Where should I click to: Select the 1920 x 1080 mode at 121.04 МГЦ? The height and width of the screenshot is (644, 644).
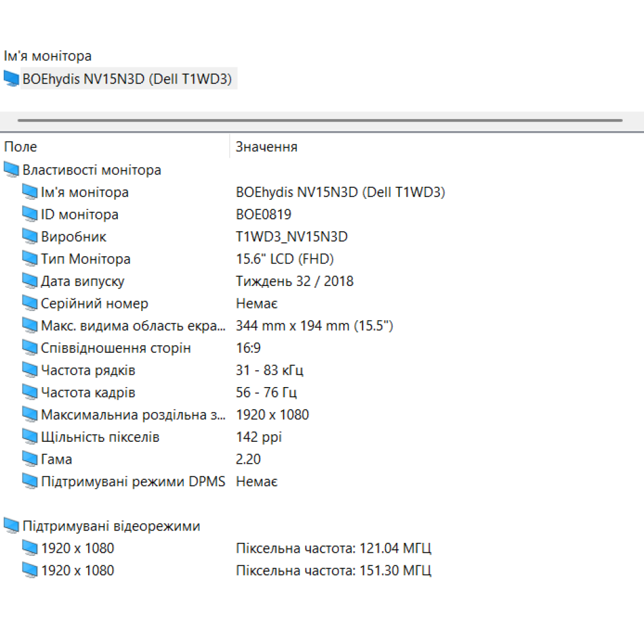tap(77, 549)
